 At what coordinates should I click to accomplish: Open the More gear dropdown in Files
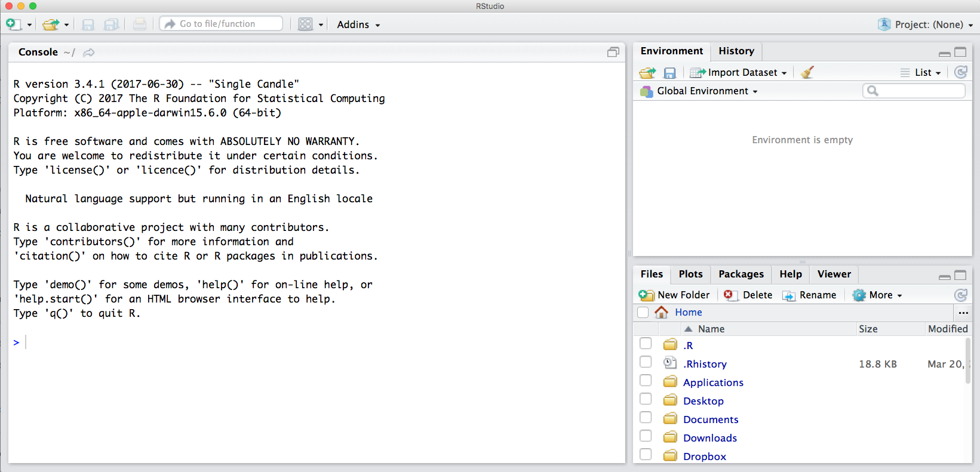tap(877, 295)
